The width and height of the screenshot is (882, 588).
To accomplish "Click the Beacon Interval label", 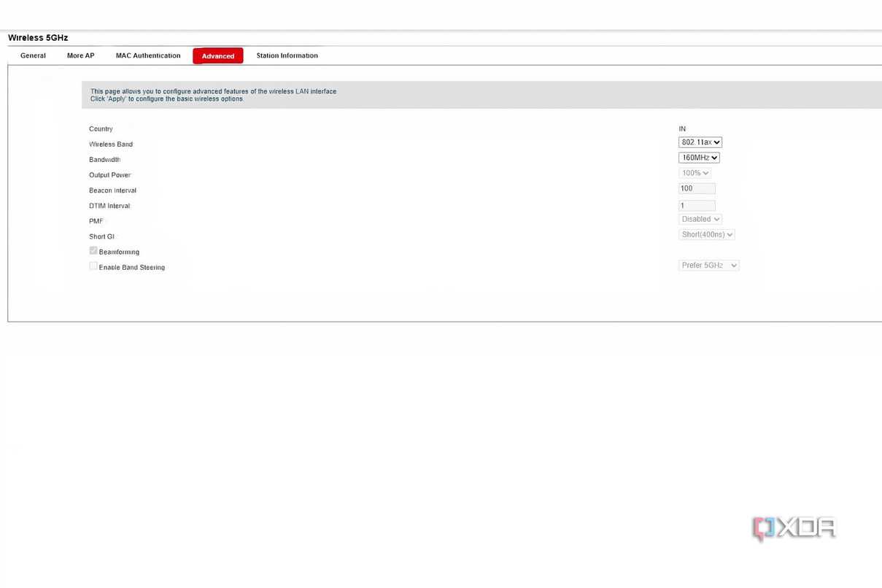I will pyautogui.click(x=113, y=190).
